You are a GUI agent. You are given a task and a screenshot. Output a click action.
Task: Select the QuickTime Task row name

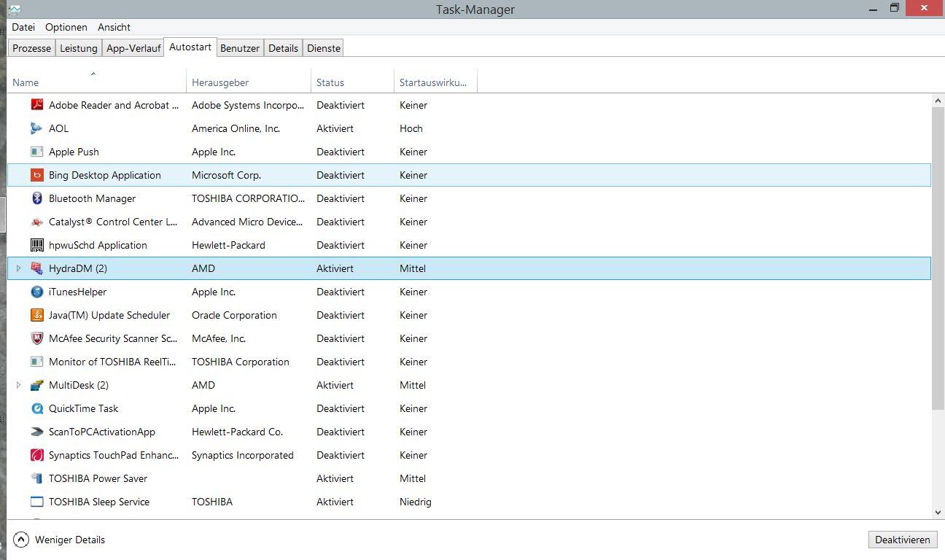83,408
